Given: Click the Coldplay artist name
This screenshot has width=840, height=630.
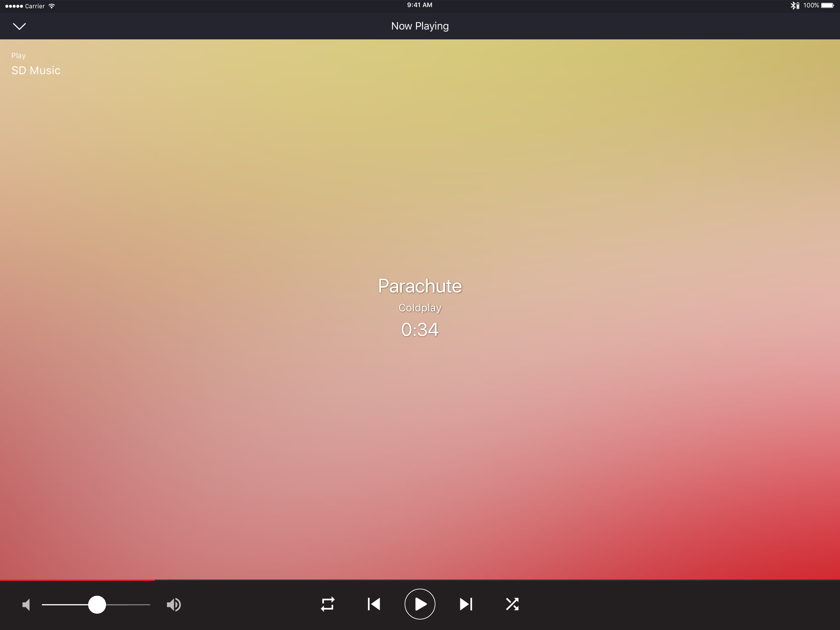Looking at the screenshot, I should pos(420,307).
